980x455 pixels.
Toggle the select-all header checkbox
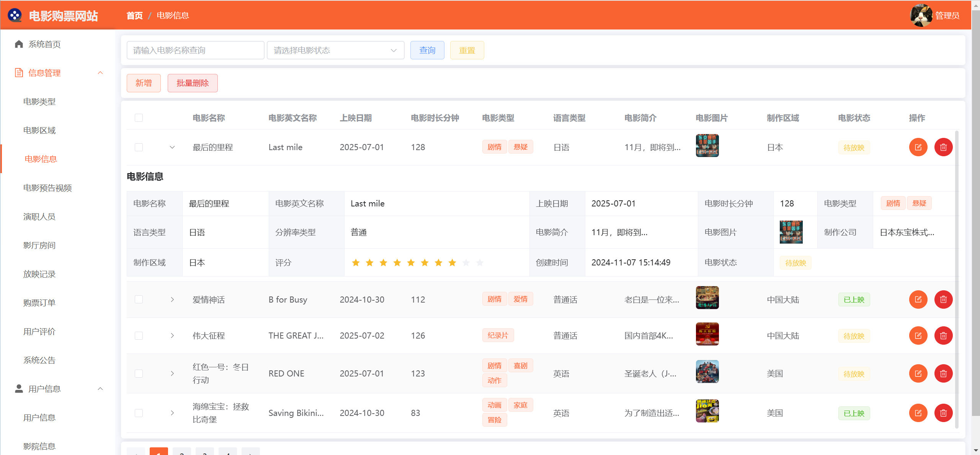click(139, 118)
